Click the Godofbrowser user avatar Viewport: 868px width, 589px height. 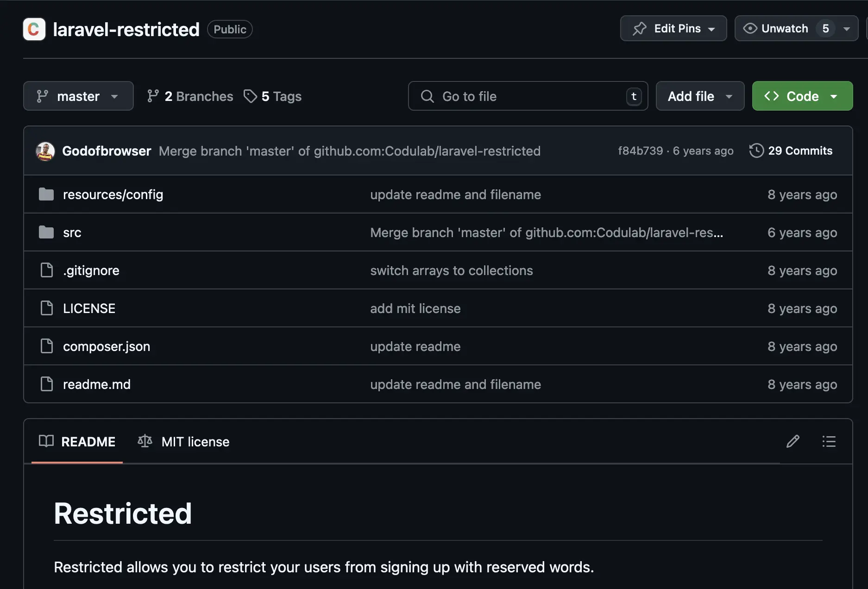click(45, 151)
